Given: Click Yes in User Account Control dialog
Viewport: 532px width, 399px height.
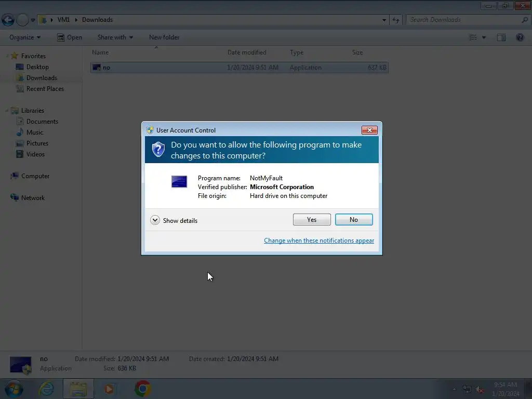Looking at the screenshot, I should [x=312, y=220].
